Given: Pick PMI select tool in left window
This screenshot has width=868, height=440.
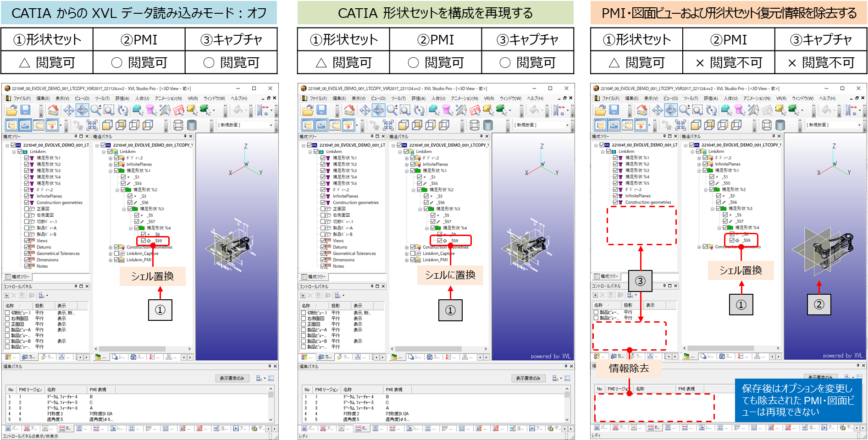Looking at the screenshot, I should click(x=178, y=110).
